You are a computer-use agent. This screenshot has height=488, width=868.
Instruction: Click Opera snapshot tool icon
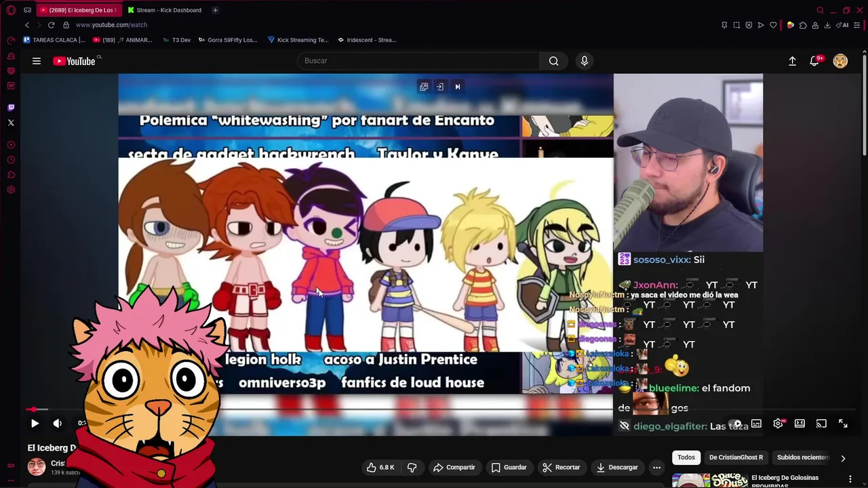point(736,25)
